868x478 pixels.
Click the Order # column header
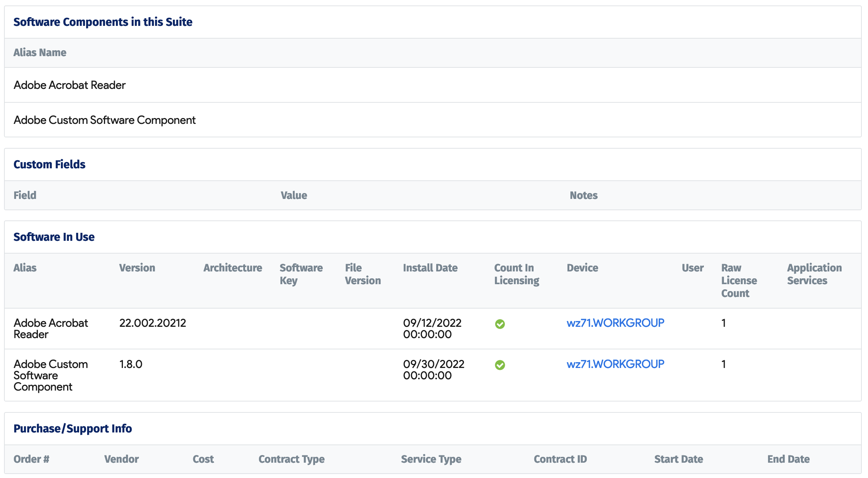[31, 459]
